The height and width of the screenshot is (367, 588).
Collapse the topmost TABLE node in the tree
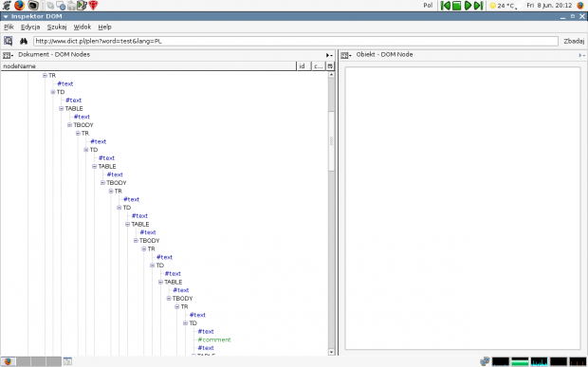point(61,109)
